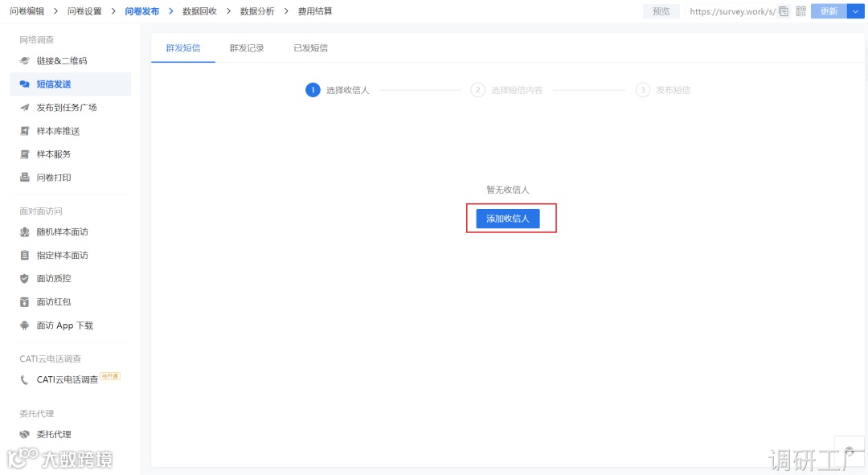
Task: Click the paper plane icon for 发布到任务广场
Action: coord(24,108)
